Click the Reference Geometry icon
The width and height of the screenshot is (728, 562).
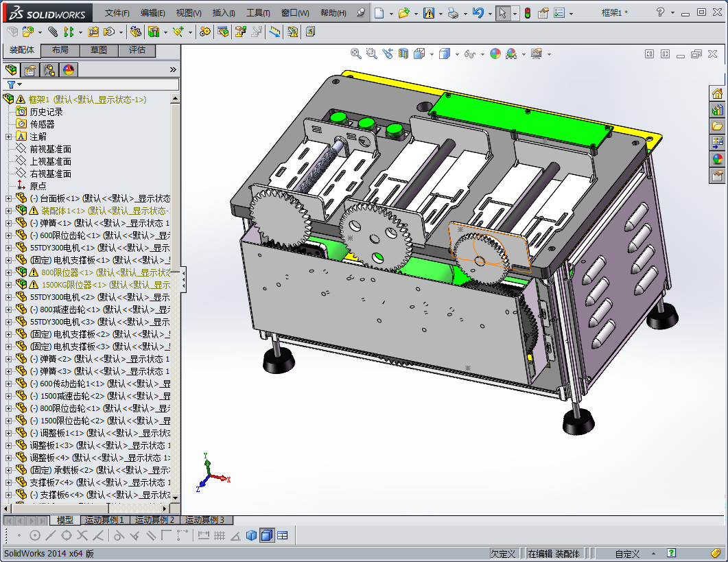(x=178, y=32)
